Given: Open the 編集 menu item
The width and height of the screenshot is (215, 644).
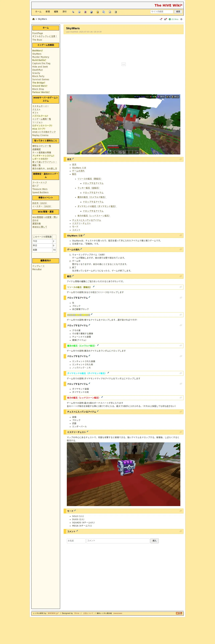Looking at the screenshot, I should pos(56,12).
